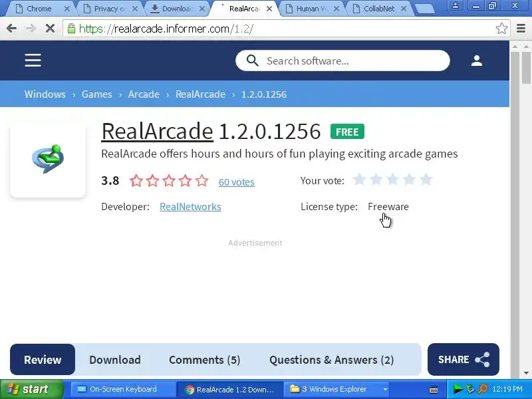
Task: Click the green padlock security icon
Action: [x=71, y=29]
